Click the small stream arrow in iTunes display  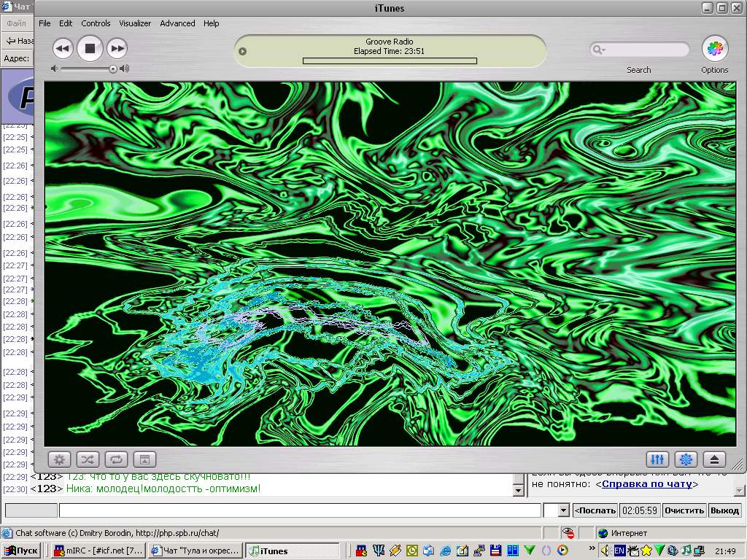point(242,52)
